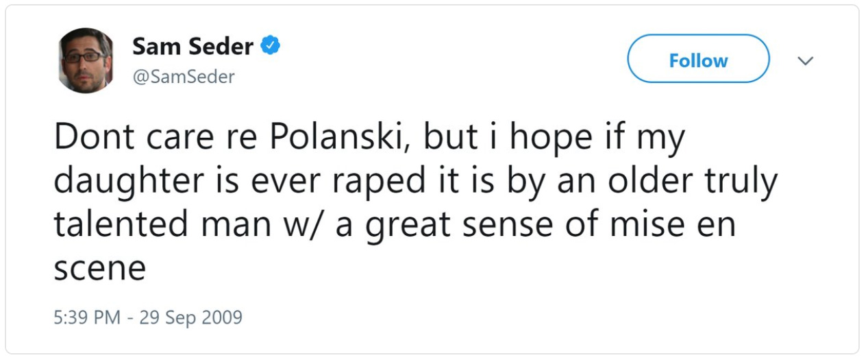The image size is (868, 360).
Task: Click the "Follow" label text
Action: pyautogui.click(x=698, y=60)
